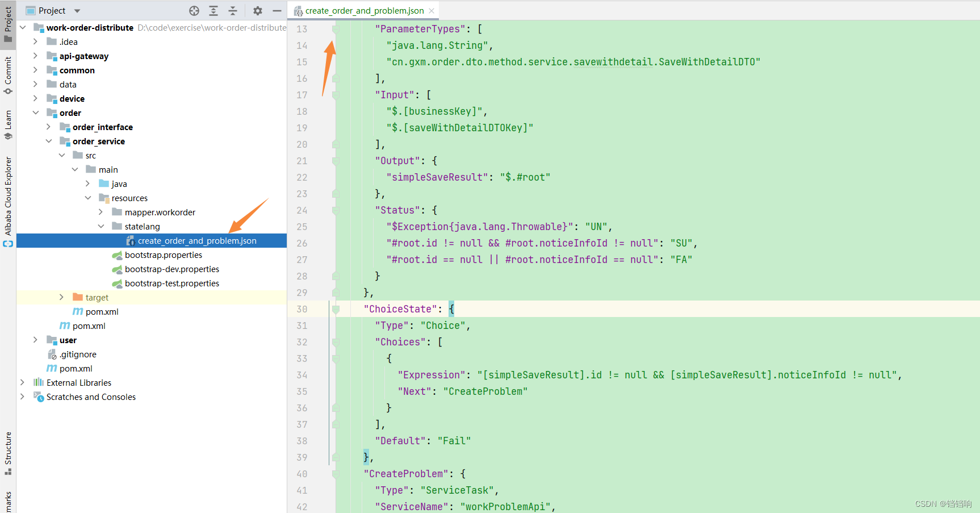Expand the target folder
The width and height of the screenshot is (980, 513).
[x=61, y=297]
